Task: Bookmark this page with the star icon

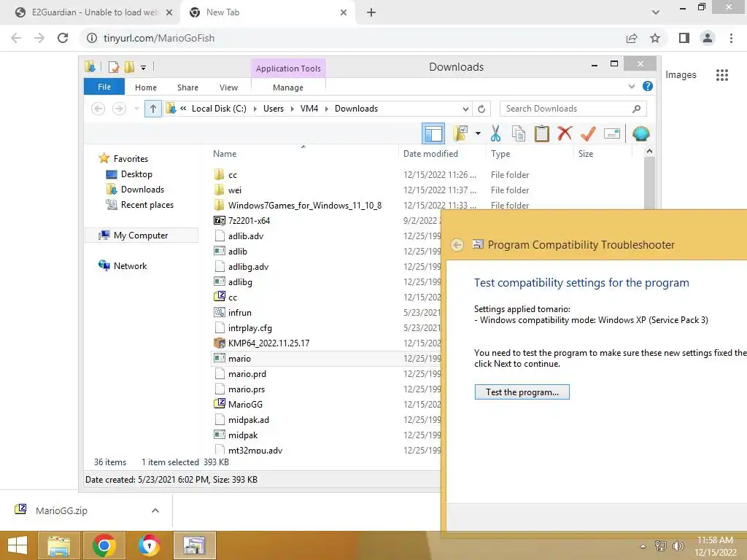Action: coord(655,38)
